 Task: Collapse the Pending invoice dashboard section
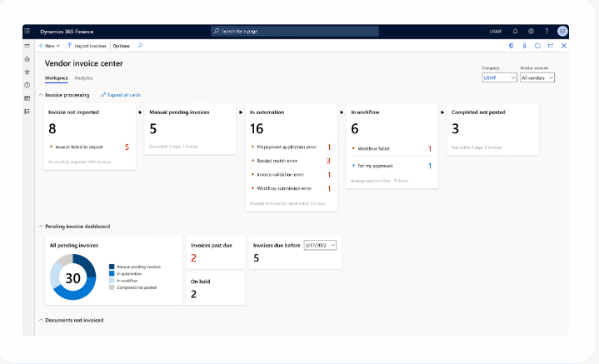pyautogui.click(x=41, y=226)
